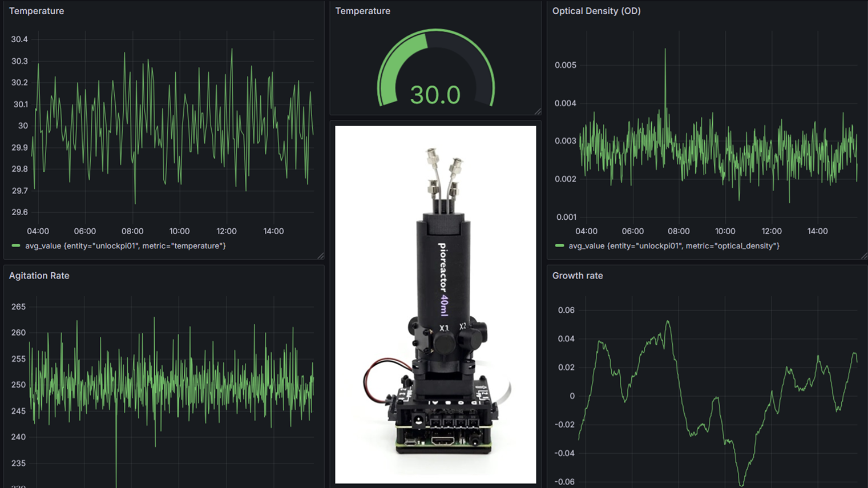The width and height of the screenshot is (868, 488).
Task: Click the green swatch in temperature legend
Action: tap(16, 246)
